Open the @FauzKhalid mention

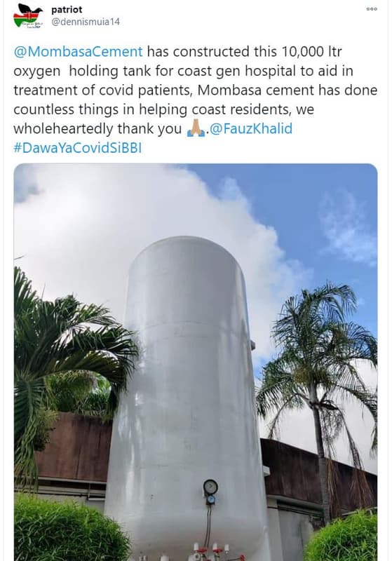251,128
